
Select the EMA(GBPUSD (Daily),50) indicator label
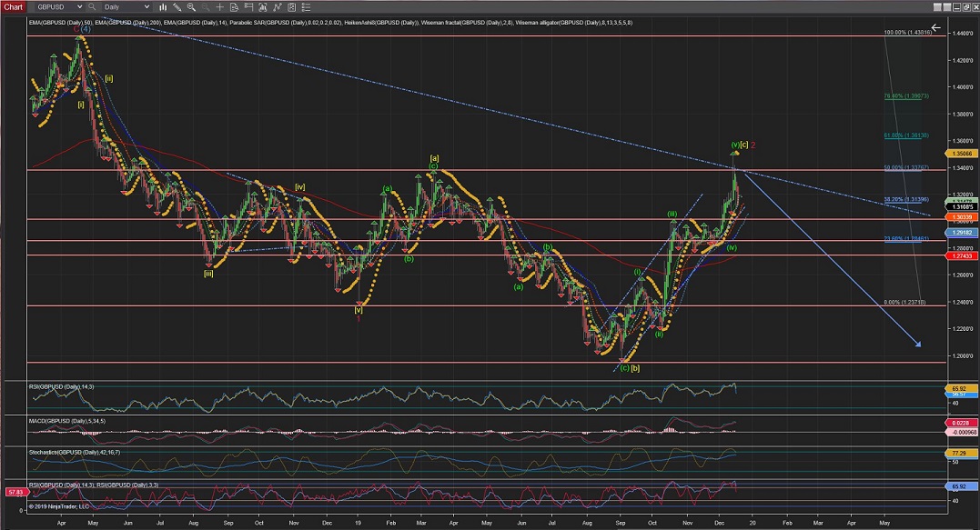(x=61, y=23)
